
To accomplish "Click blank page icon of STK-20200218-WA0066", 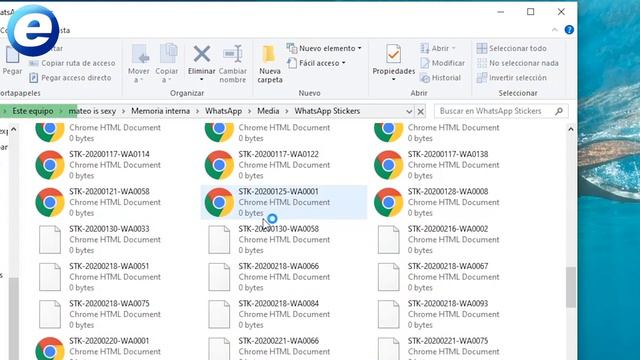I will coord(219,277).
